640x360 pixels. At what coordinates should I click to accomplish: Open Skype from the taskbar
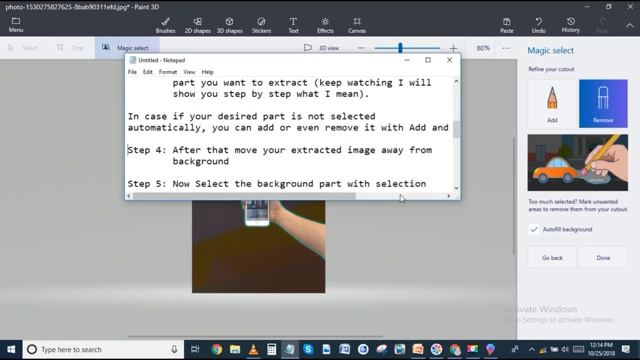point(308,349)
